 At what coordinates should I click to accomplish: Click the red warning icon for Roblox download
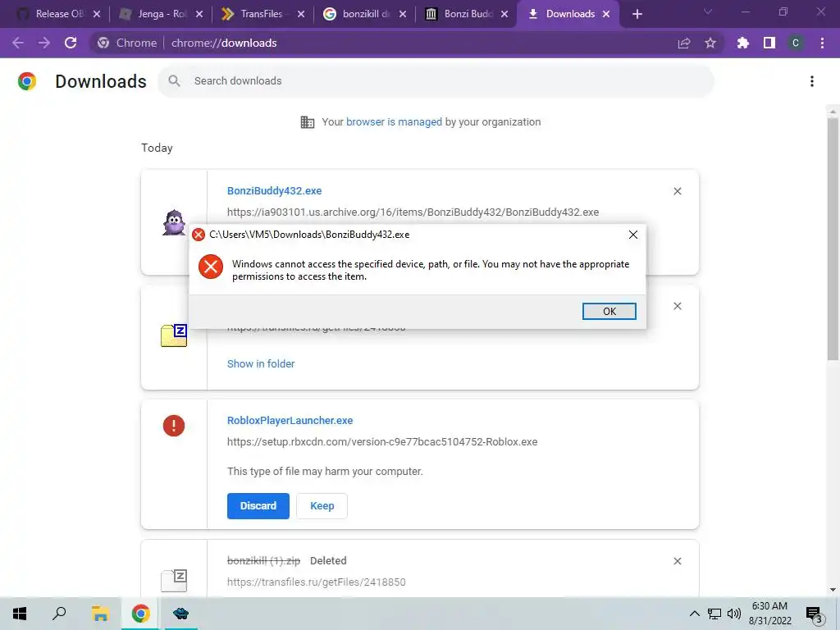click(x=174, y=426)
